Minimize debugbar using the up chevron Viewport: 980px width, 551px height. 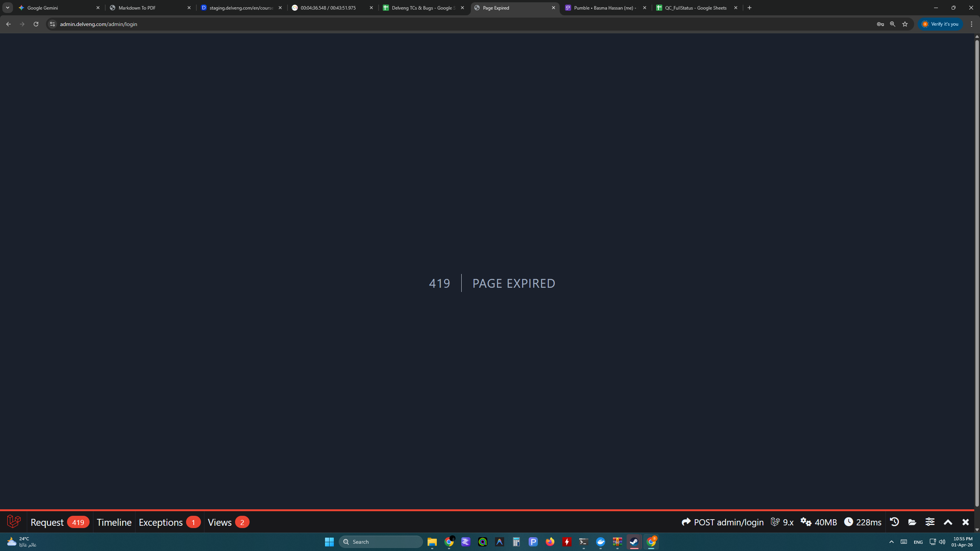948,522
